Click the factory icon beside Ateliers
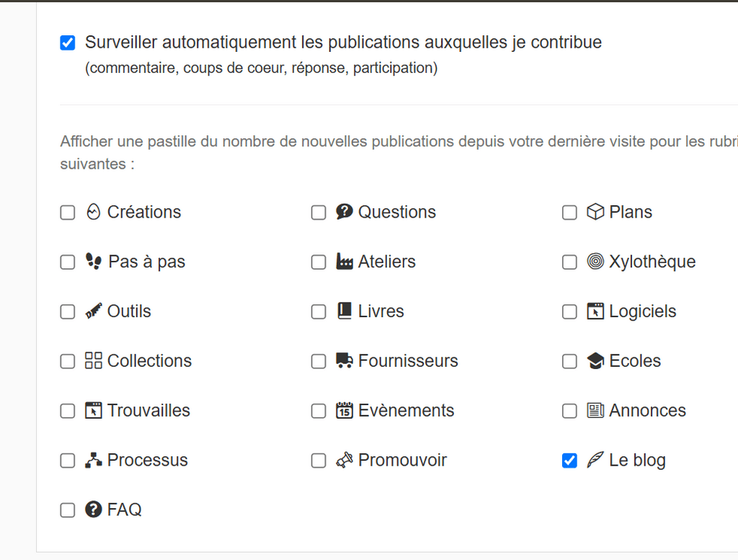Screen dimensions: 738x560 [344, 261]
